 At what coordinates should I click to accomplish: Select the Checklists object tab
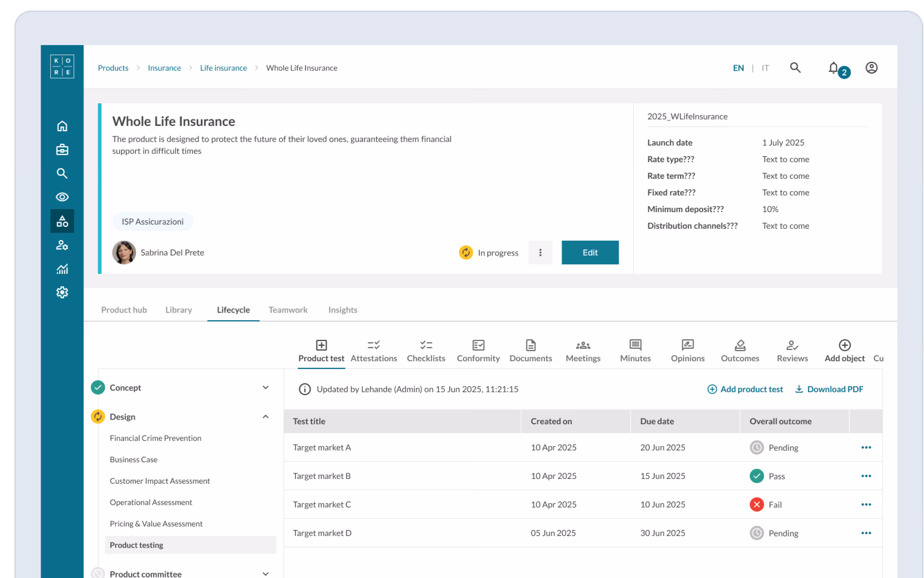click(426, 351)
